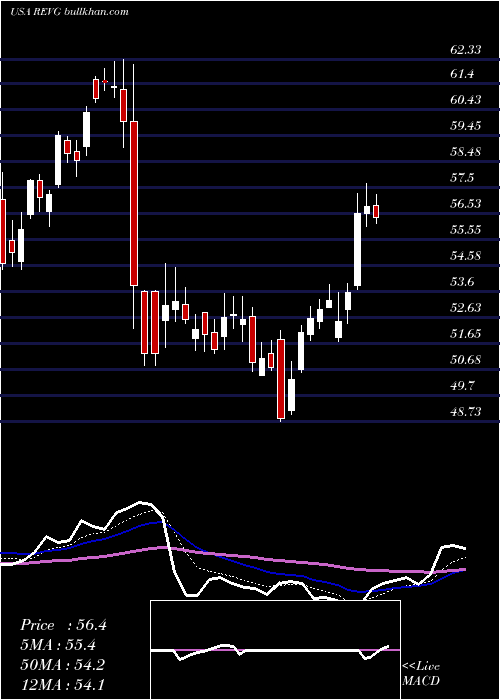
Task: Select the 51.65 price axis label
Action: [x=466, y=333]
